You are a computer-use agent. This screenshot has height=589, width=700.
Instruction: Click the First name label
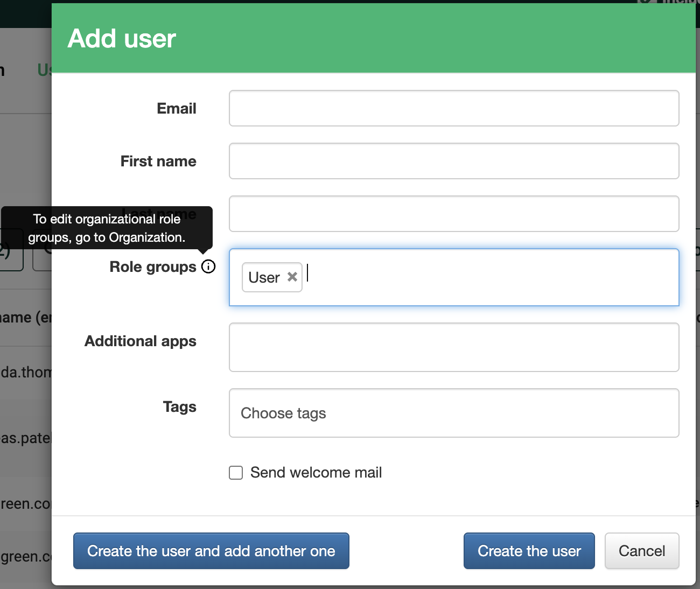(158, 161)
